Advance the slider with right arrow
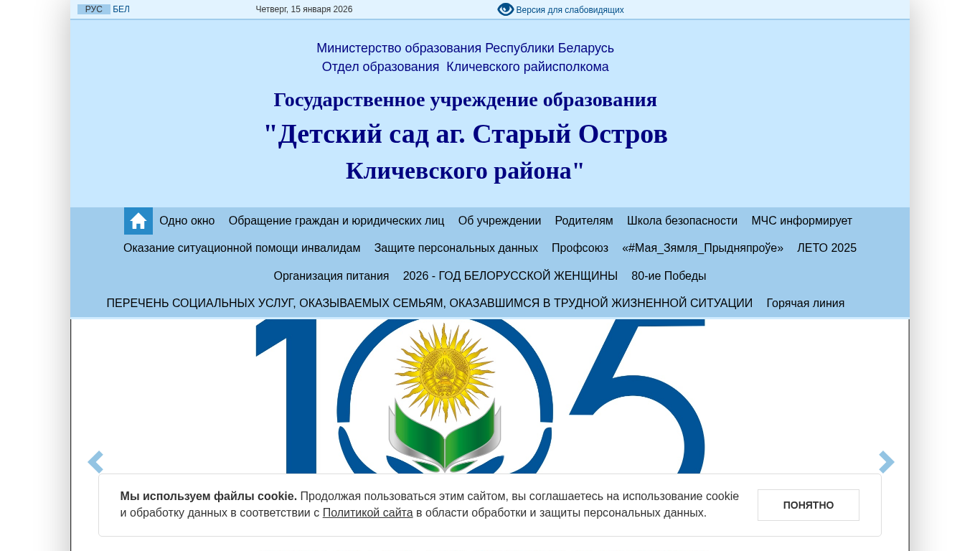 point(887,462)
